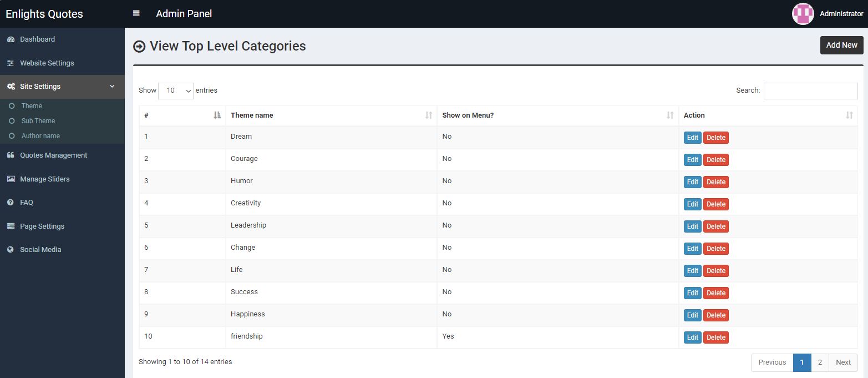Viewport: 868px width, 378px height.
Task: Edit the Creativity theme
Action: click(x=693, y=204)
